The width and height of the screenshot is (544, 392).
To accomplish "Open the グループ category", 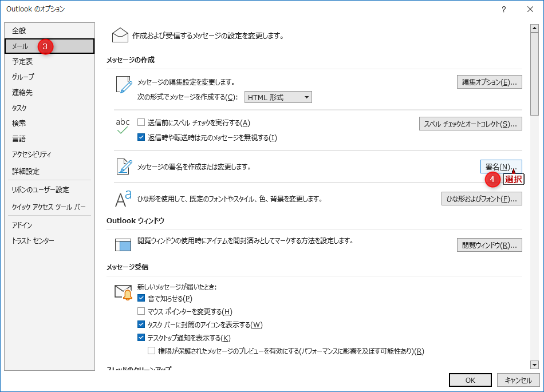I will coord(49,77).
